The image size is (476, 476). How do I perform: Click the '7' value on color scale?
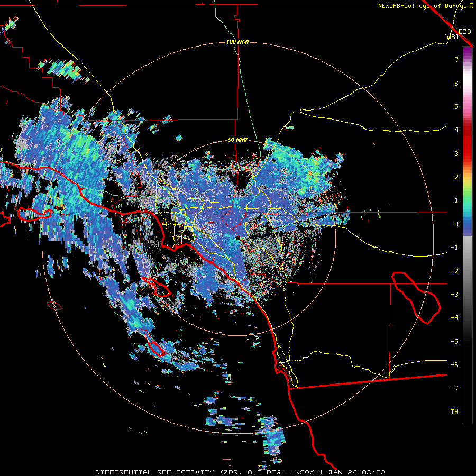point(456,59)
